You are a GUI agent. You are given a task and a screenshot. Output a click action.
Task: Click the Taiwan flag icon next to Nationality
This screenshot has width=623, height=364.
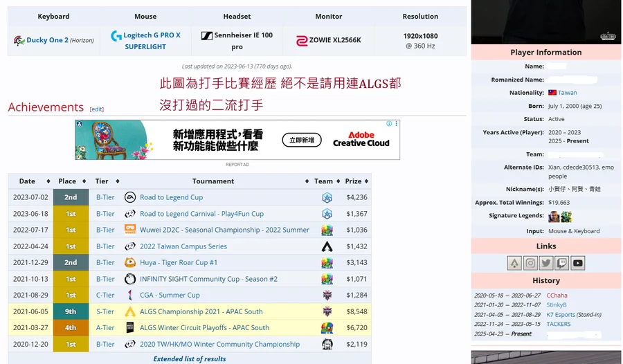(552, 93)
